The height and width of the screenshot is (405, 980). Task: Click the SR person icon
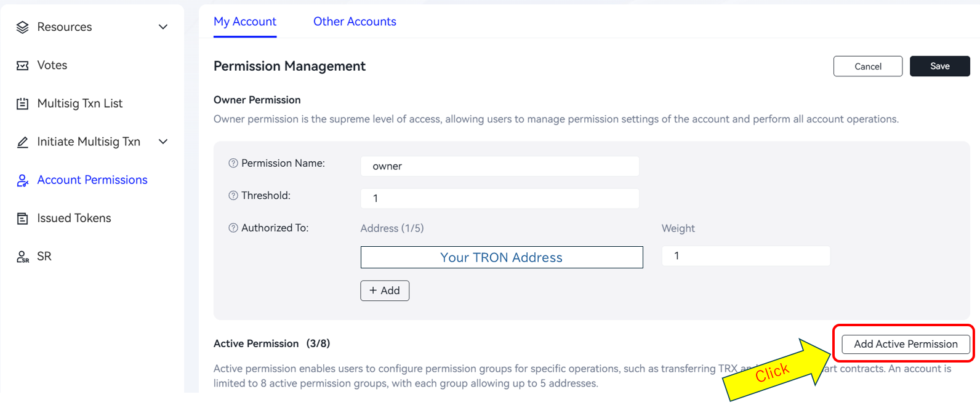[23, 257]
